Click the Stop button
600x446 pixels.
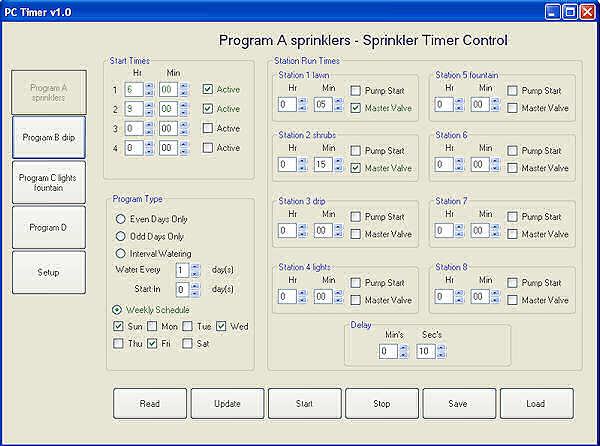click(382, 404)
